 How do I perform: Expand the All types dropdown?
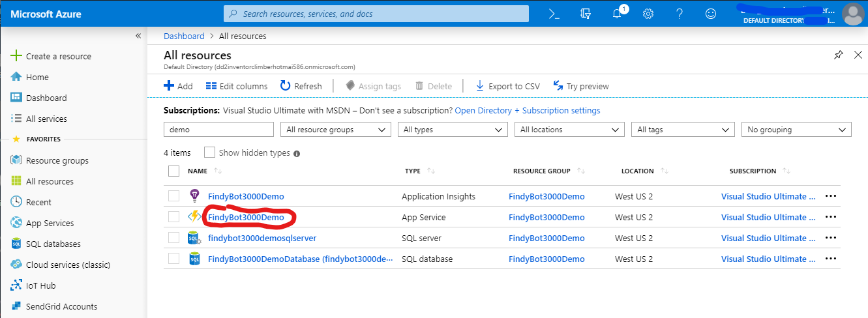[x=453, y=130]
